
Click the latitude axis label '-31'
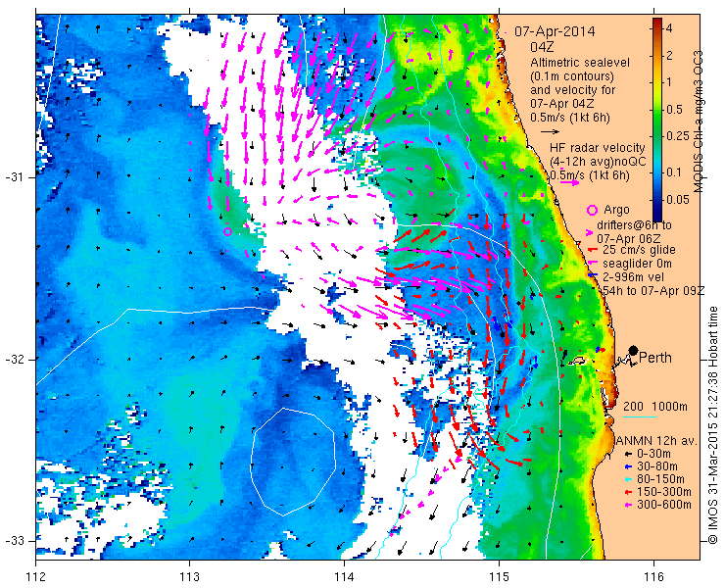(14, 177)
